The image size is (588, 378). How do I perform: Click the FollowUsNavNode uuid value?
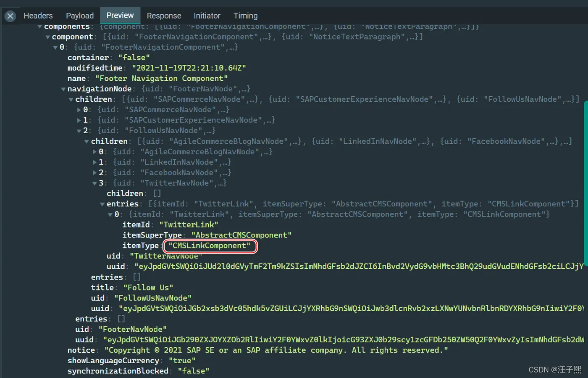point(351,309)
